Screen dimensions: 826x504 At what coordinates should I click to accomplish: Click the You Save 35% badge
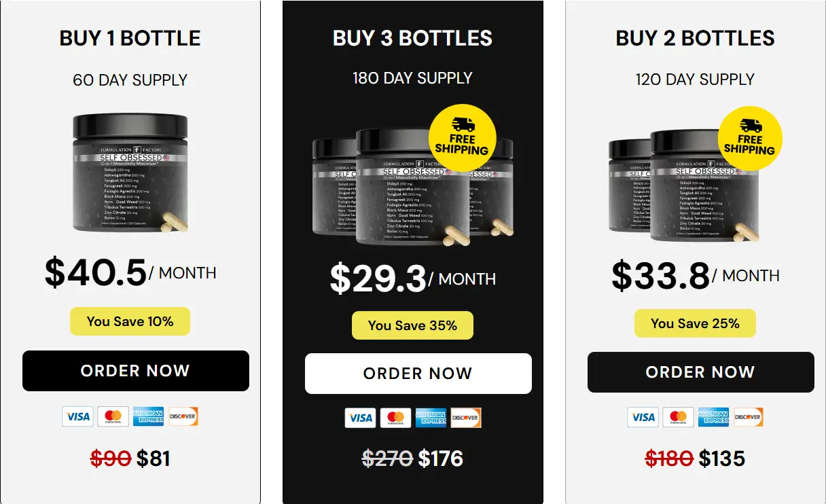(x=412, y=325)
